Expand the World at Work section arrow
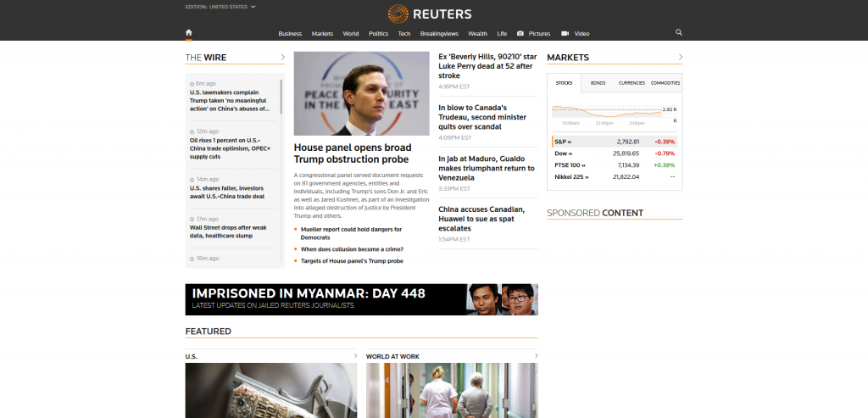The width and height of the screenshot is (868, 418). [536, 355]
